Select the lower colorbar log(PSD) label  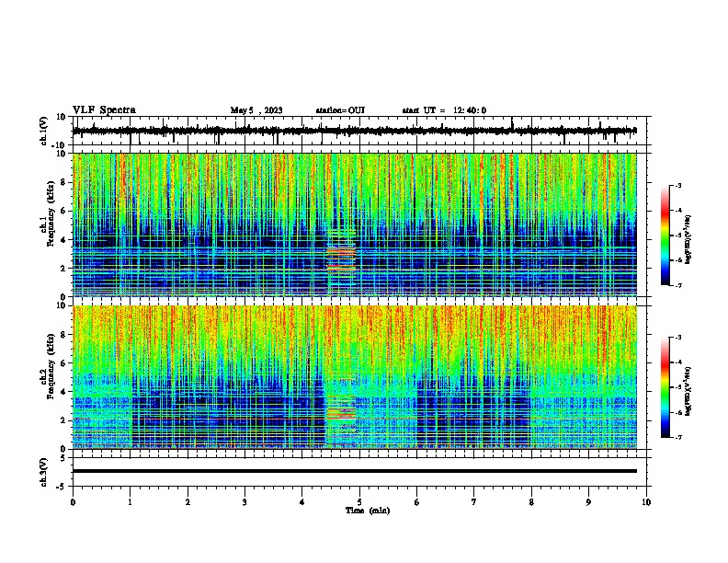click(x=688, y=391)
